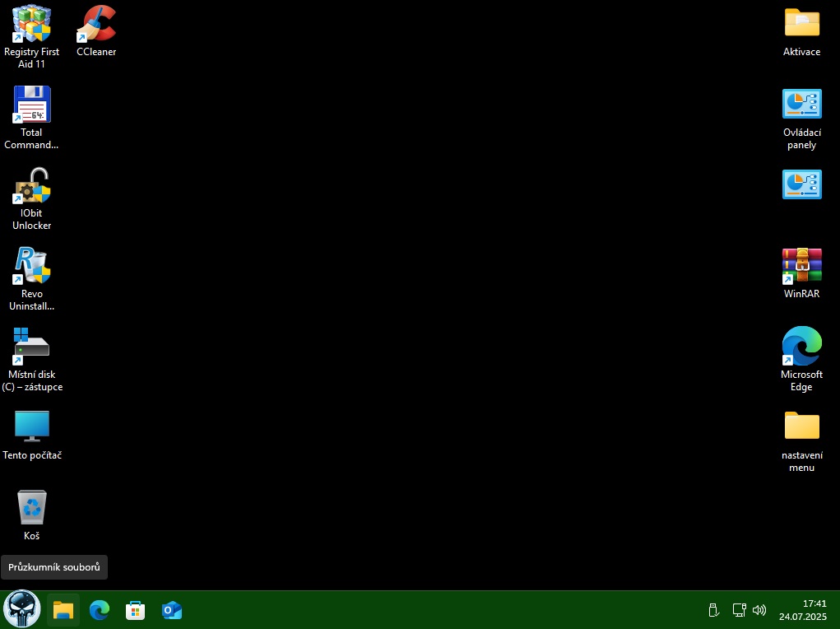Click the WinRAR desktop shortcut

[x=801, y=267]
